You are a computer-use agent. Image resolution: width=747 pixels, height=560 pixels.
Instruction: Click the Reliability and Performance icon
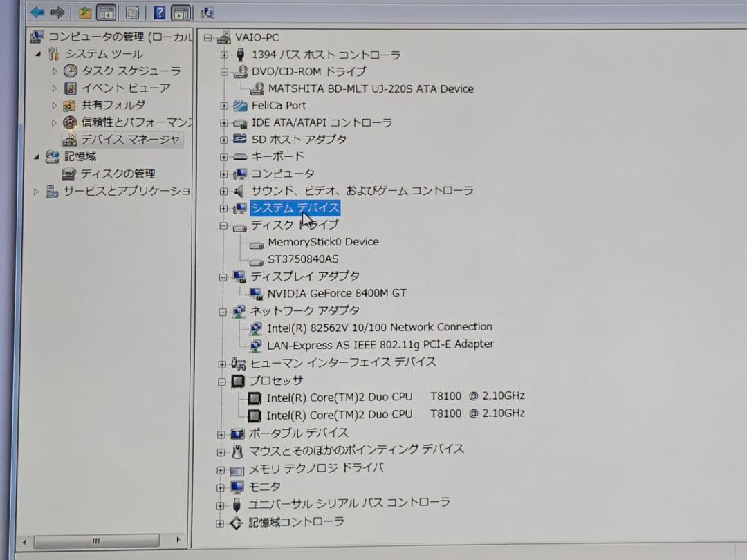click(x=70, y=122)
